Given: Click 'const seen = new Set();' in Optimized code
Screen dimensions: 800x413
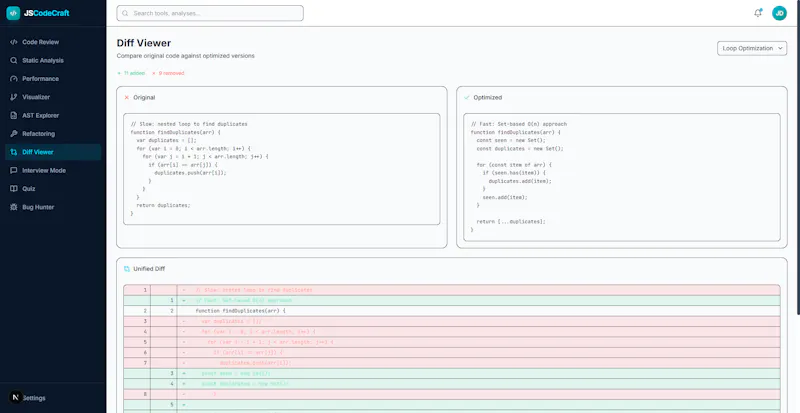Looking at the screenshot, I should 511,140.
